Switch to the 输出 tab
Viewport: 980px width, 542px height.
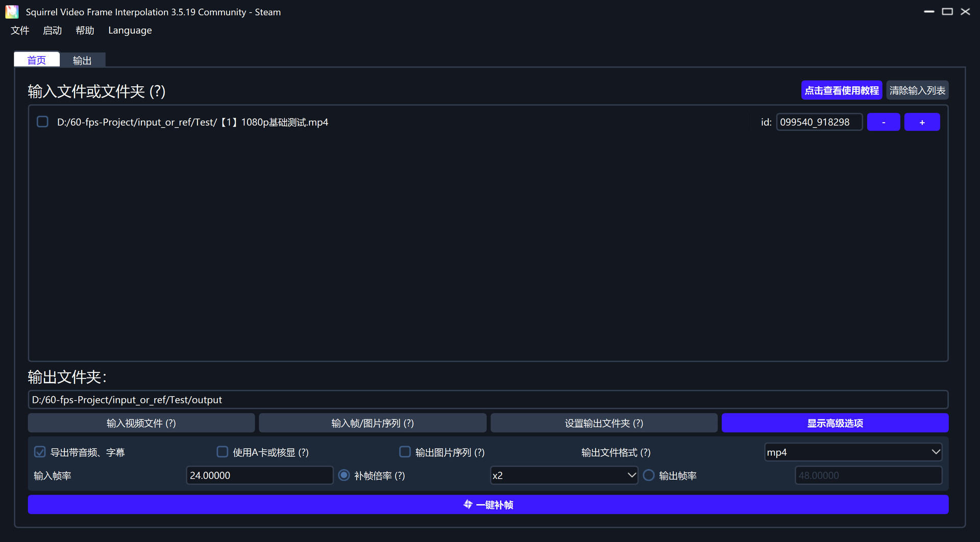82,60
